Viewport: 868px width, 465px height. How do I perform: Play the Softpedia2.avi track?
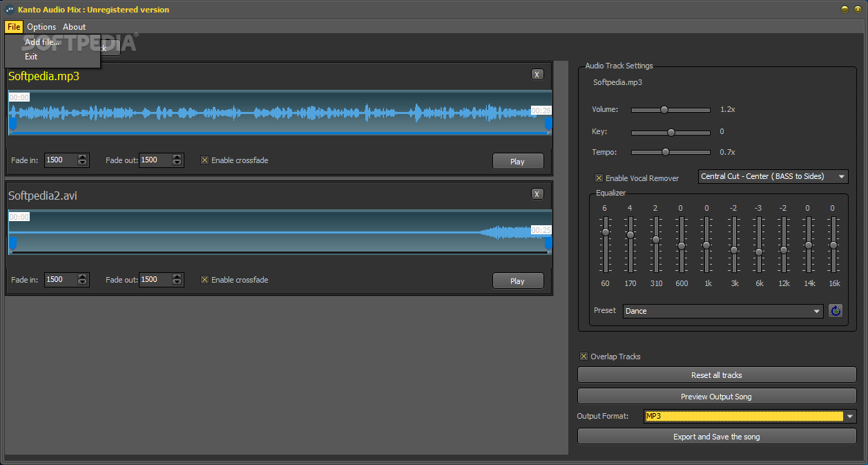pyautogui.click(x=518, y=281)
